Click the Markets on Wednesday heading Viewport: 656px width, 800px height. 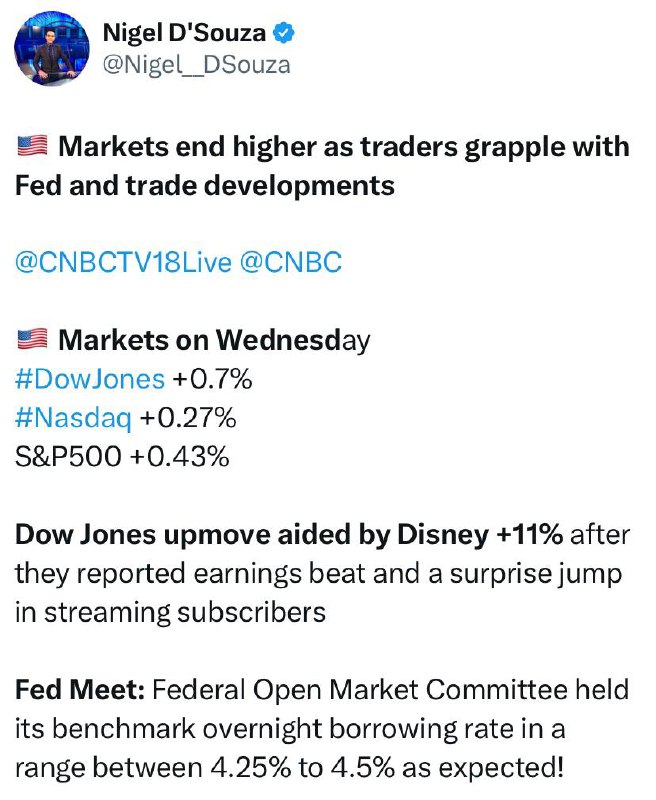click(x=214, y=341)
